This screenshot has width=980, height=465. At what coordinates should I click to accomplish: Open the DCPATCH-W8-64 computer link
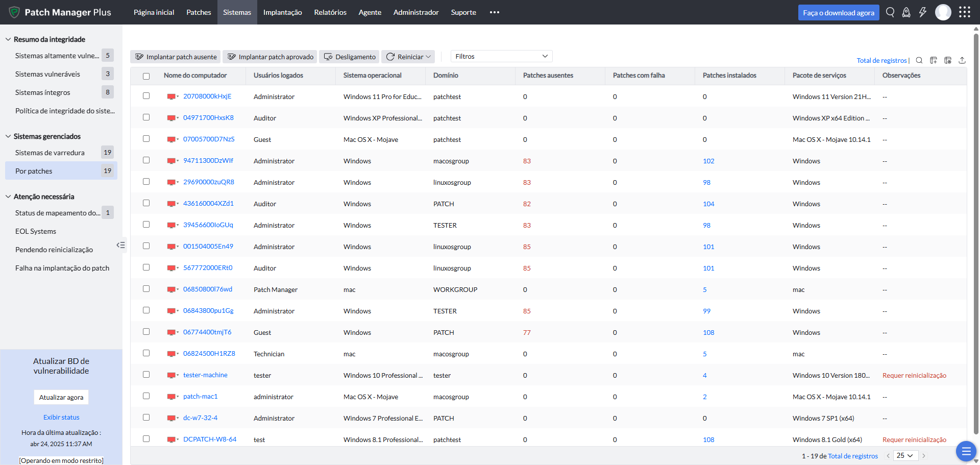point(210,439)
